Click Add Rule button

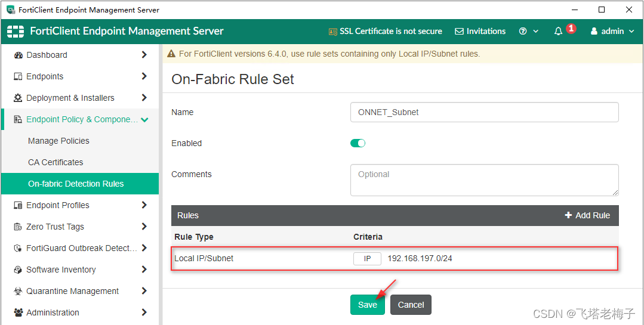click(587, 215)
